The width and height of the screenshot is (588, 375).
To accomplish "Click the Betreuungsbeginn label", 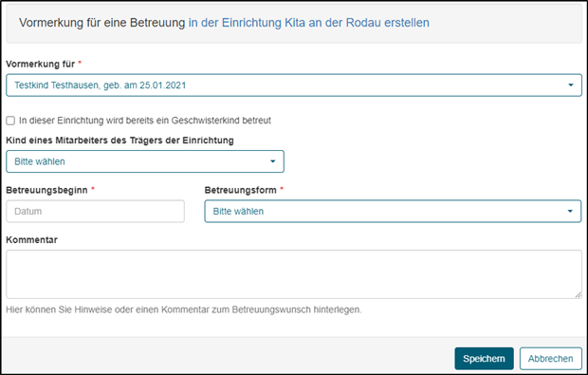I will [x=46, y=190].
